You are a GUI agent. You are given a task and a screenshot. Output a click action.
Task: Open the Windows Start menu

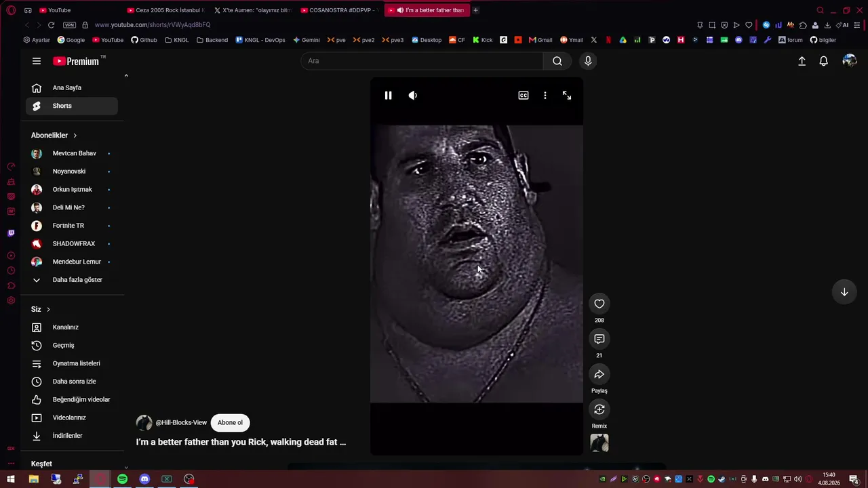click(x=11, y=479)
